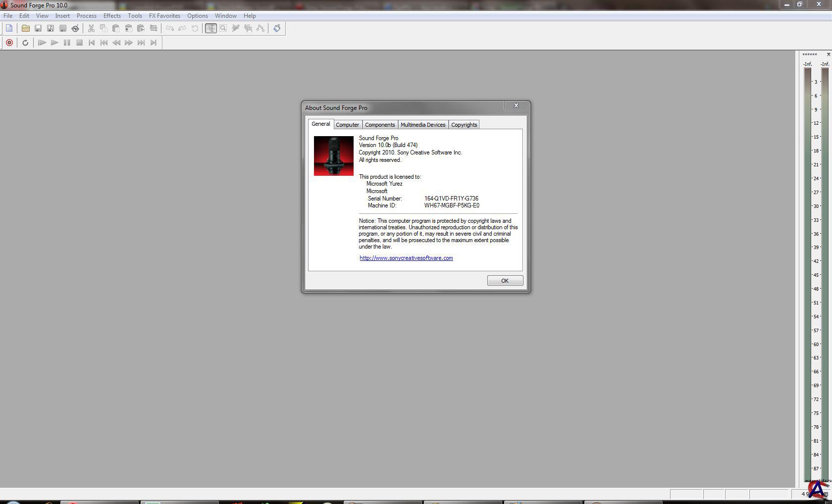
Task: Click the Mix paste icon
Action: [x=128, y=28]
